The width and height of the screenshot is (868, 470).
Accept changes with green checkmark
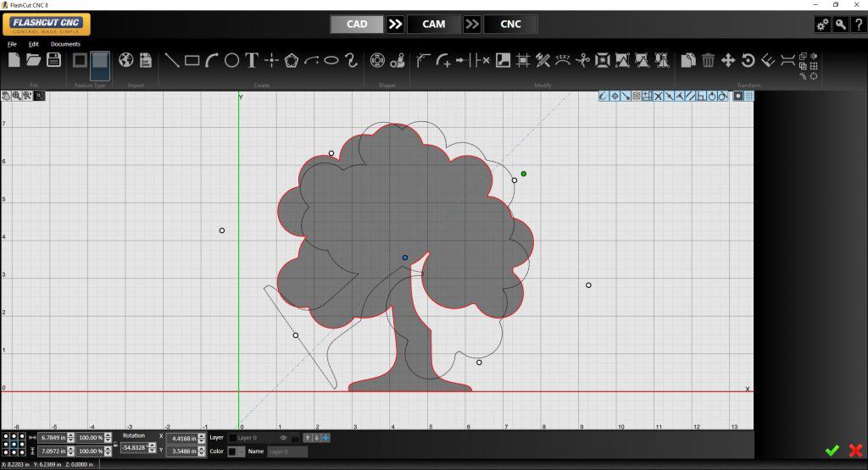click(x=832, y=450)
